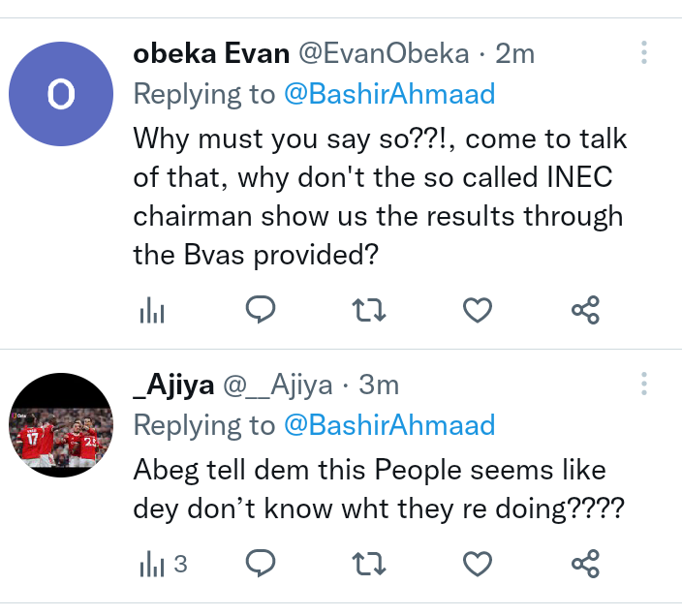View analytics on _Ajiya's tweet
The width and height of the screenshot is (682, 616).
pos(162,564)
